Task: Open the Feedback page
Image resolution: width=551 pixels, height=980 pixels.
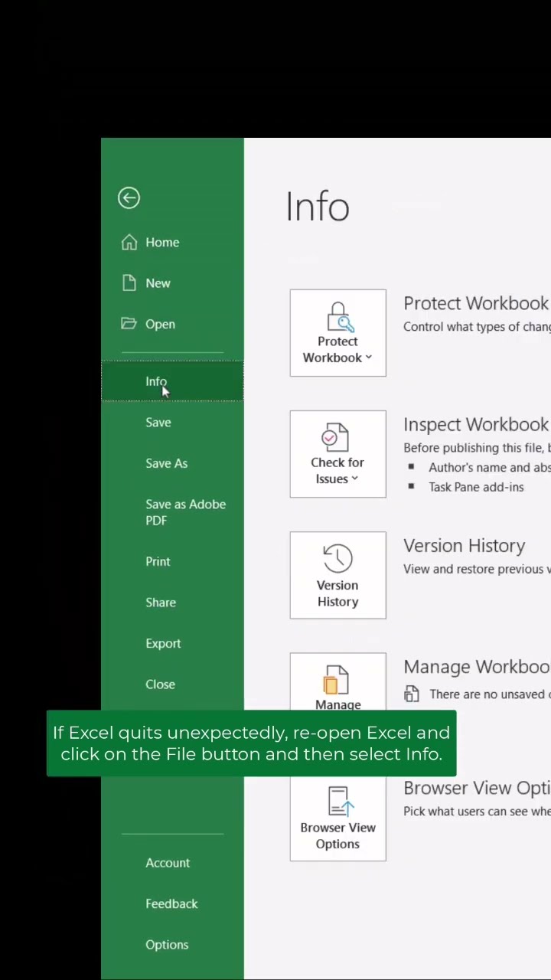Action: (x=172, y=903)
